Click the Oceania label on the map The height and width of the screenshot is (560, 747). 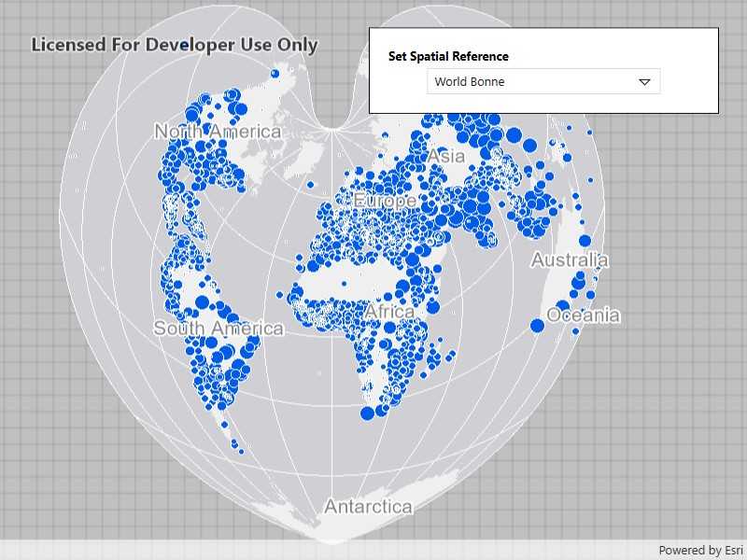coord(584,315)
